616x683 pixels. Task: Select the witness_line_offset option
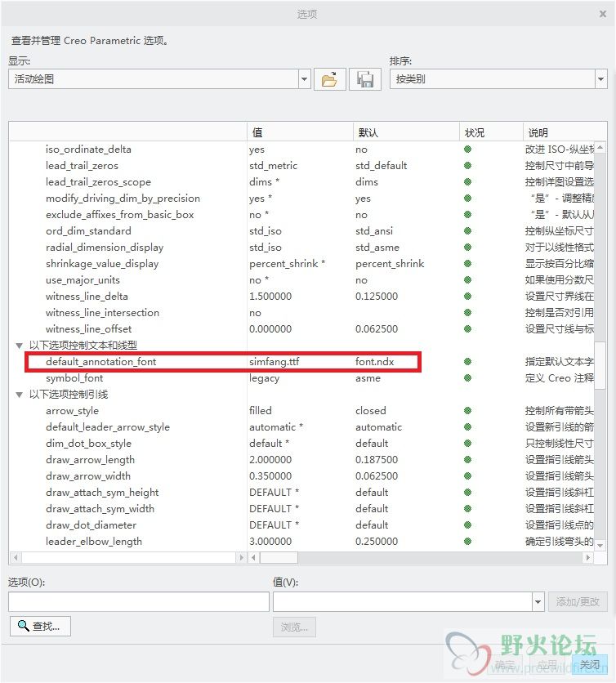[x=88, y=329]
